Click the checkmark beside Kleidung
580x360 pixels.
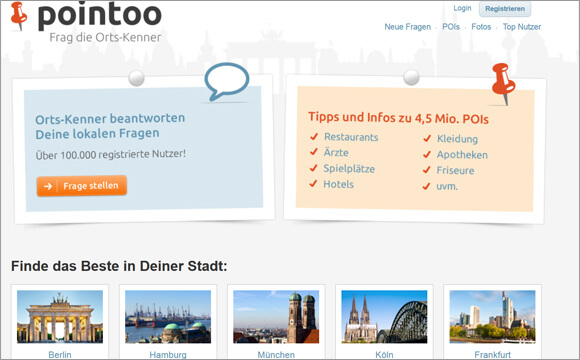coord(427,138)
